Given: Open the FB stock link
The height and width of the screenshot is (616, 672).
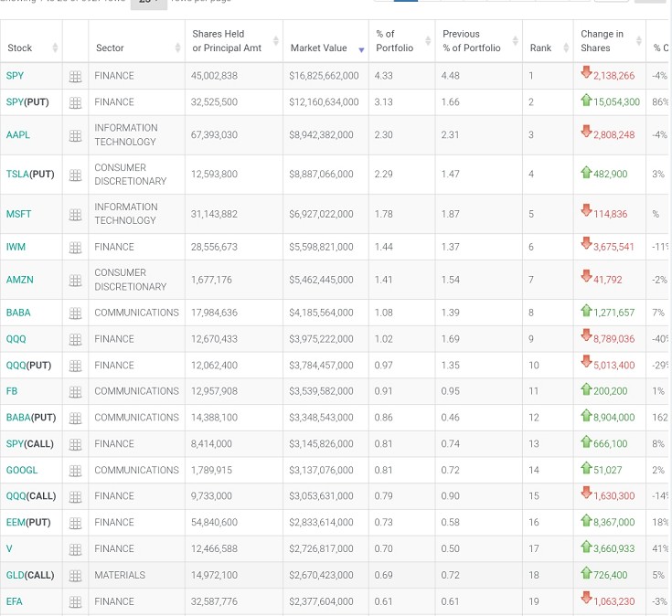Looking at the screenshot, I should (x=12, y=391).
